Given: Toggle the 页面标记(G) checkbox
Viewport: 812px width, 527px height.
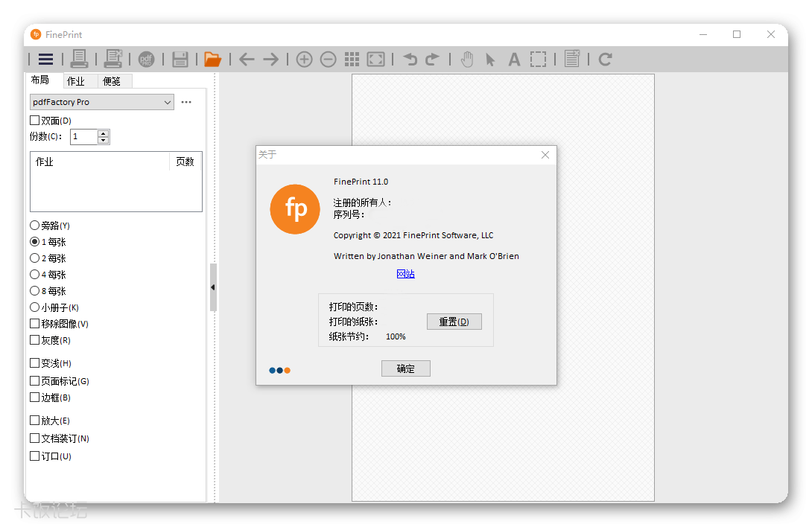Looking at the screenshot, I should tap(35, 380).
